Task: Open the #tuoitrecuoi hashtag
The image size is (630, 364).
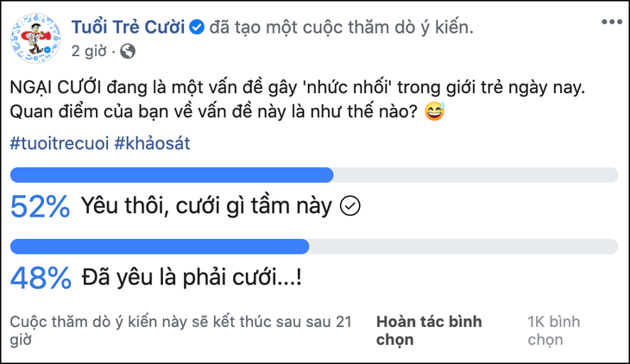Action: [x=58, y=142]
